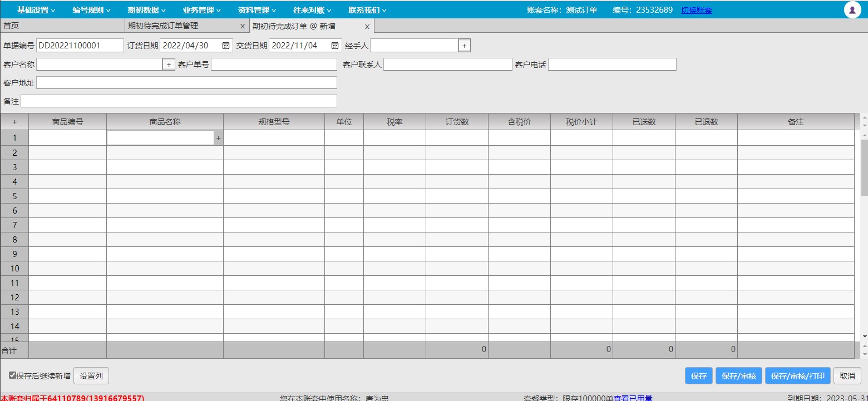
Task: Focus 客户电话 input field
Action: (612, 65)
